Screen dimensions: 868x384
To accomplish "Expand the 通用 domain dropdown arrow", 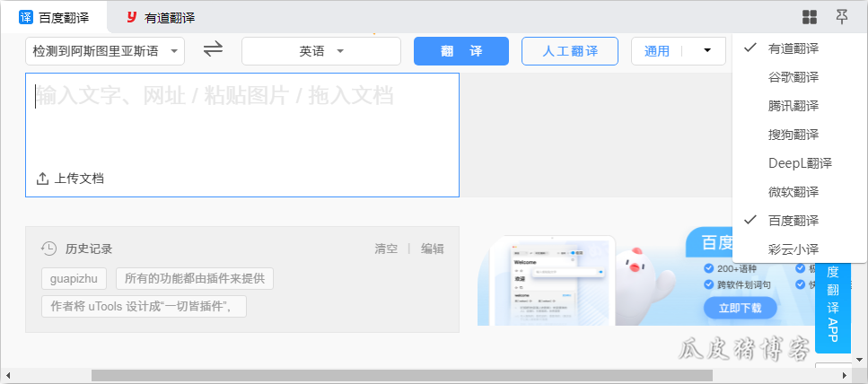I will (707, 51).
